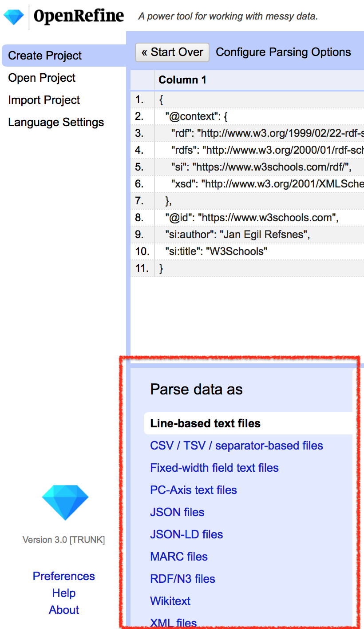Select the JSON-LD files parser

click(x=186, y=534)
